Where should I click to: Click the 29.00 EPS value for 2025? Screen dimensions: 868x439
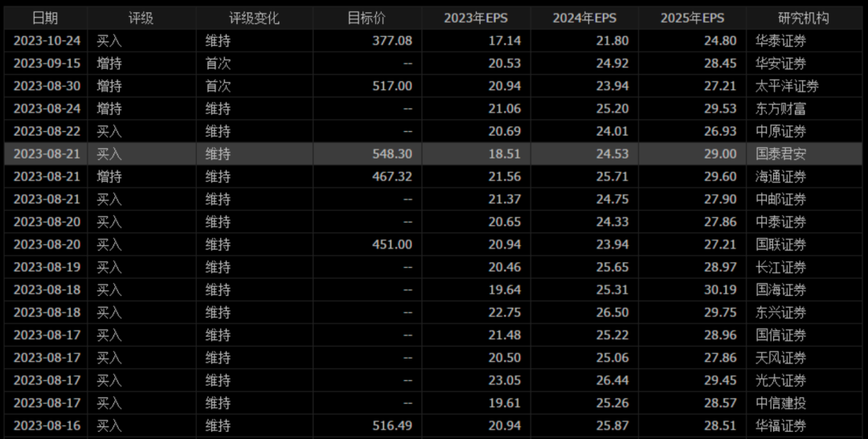720,154
